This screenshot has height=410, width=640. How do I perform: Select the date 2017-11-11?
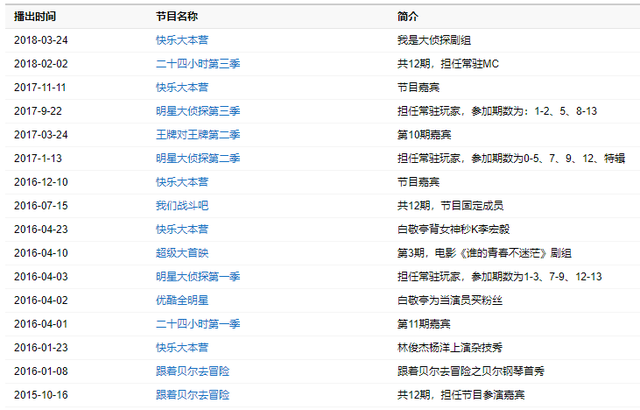[40, 87]
